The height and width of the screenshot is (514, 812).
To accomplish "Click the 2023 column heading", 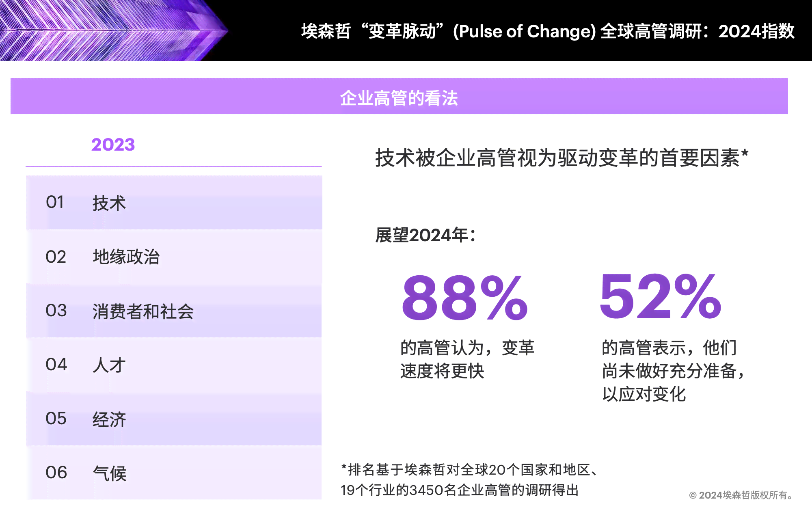I will coord(113,145).
